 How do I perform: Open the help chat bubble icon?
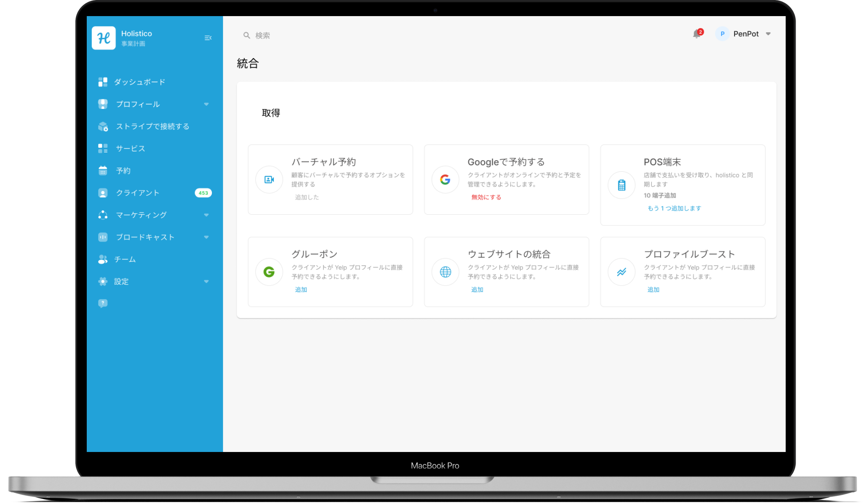(103, 303)
